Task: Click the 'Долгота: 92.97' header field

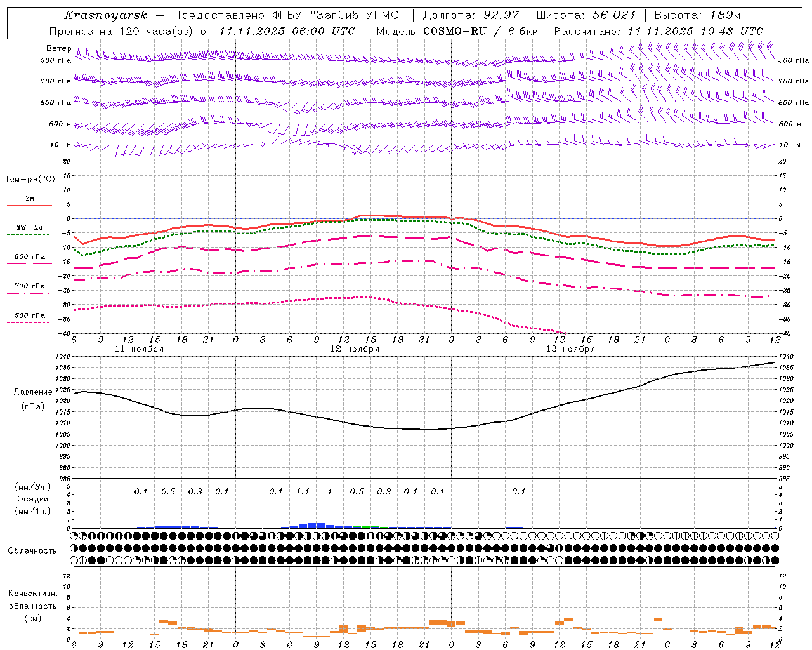Action: pyautogui.click(x=471, y=15)
